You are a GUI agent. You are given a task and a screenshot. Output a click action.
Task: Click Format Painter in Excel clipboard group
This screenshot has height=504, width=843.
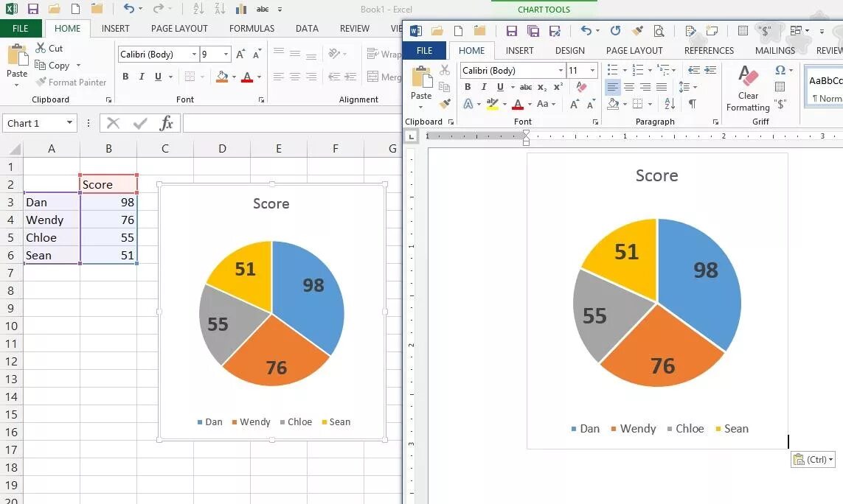(x=71, y=83)
